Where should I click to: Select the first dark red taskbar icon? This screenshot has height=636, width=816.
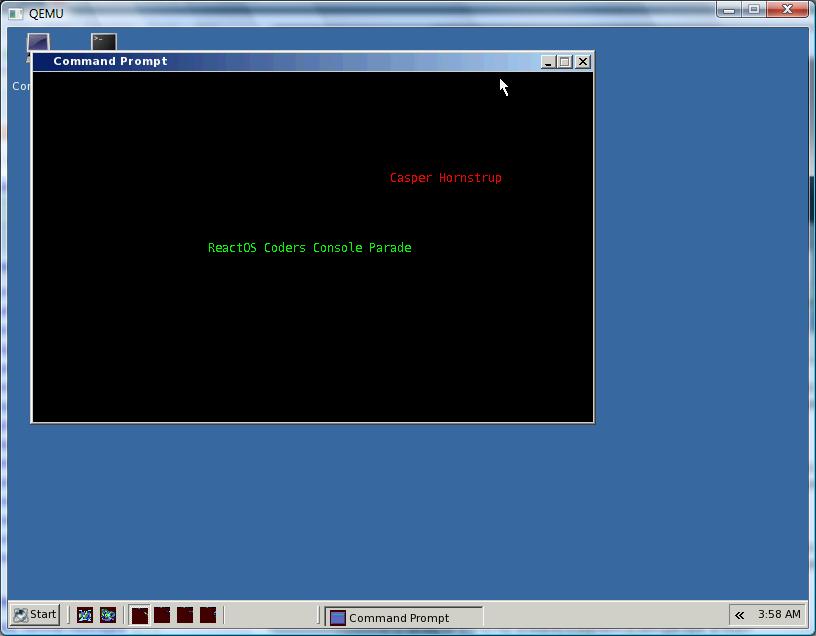tap(140, 615)
